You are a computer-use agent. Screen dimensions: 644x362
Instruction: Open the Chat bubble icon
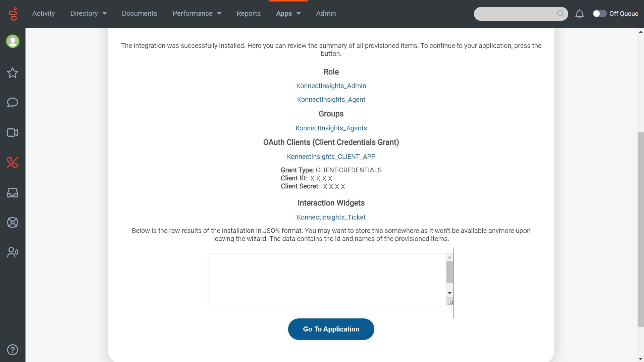[x=13, y=103]
